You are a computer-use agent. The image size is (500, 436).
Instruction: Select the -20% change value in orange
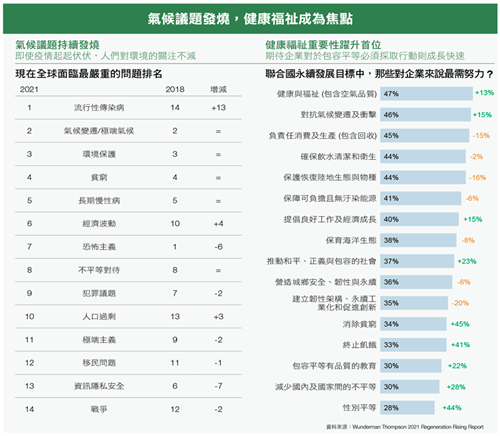(460, 303)
